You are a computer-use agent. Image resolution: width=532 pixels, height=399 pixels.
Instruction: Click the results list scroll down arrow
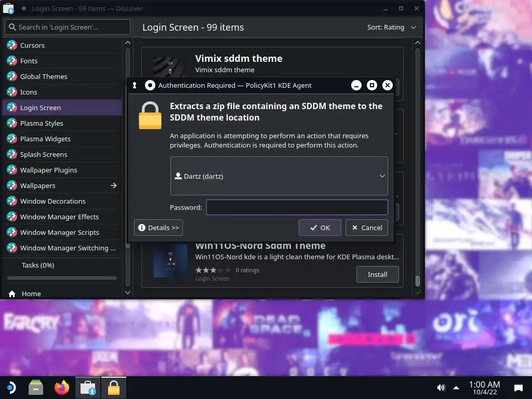[418, 292]
